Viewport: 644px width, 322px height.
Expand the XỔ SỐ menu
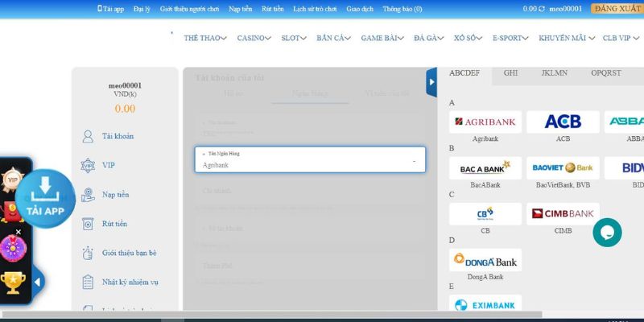[x=469, y=38]
